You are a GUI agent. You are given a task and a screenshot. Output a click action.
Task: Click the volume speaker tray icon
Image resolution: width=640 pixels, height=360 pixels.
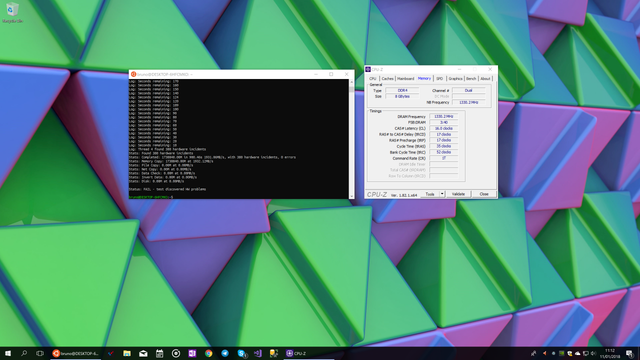(593, 353)
